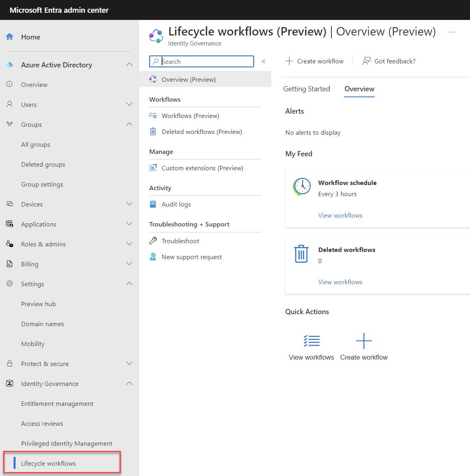Click the Home icon in navigation

[9, 36]
